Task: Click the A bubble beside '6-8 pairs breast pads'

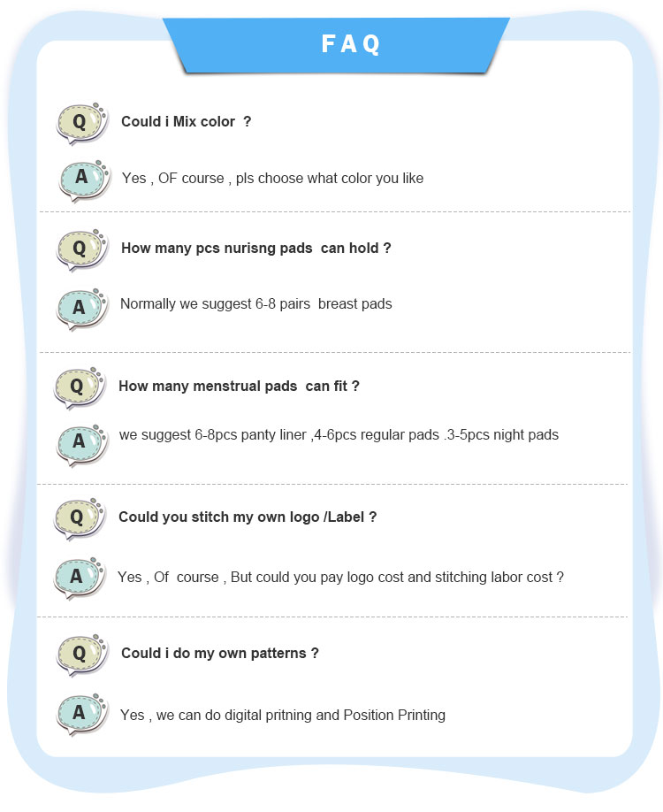Action: (x=81, y=308)
